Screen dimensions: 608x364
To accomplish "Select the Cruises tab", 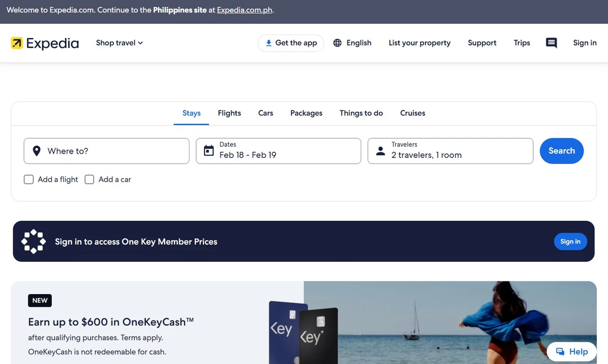I will pos(412,113).
